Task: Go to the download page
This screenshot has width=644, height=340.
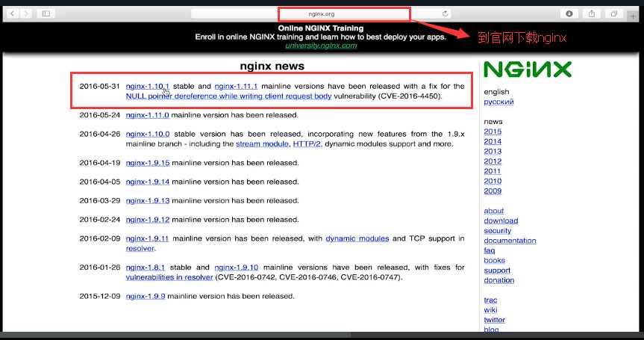Action: coord(501,220)
